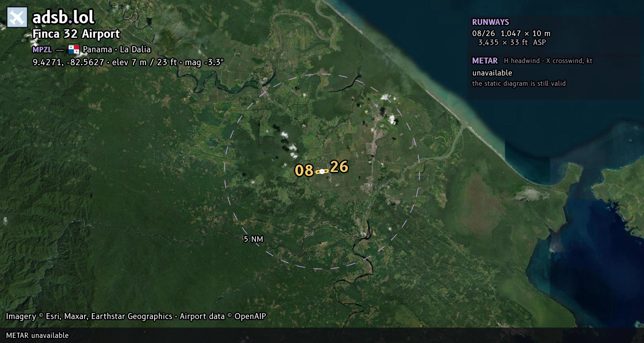Click the adsb.lol site title

64,18
